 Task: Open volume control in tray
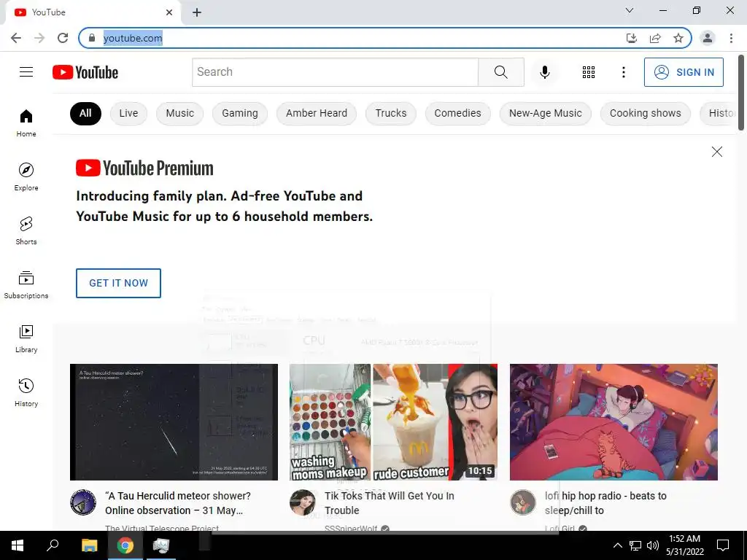pyautogui.click(x=653, y=545)
